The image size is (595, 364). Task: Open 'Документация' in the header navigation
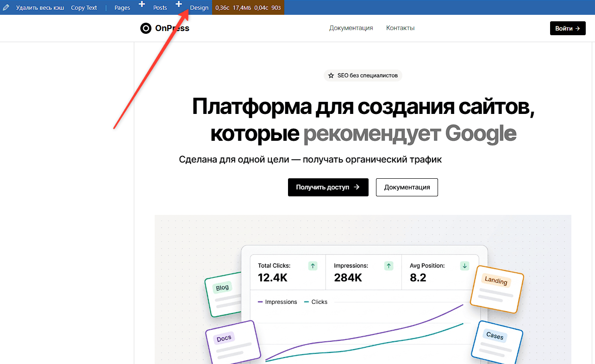point(351,28)
